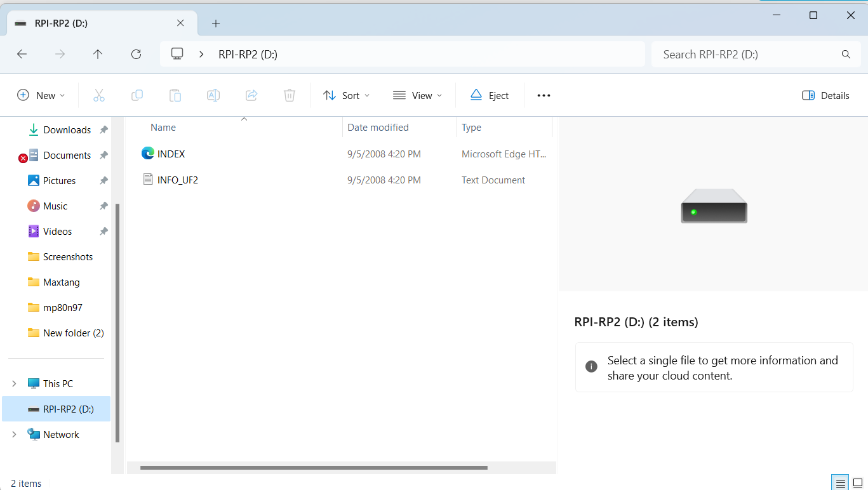Screen dimensions: 868x490
Task: Open the Sort dropdown
Action: [346, 95]
